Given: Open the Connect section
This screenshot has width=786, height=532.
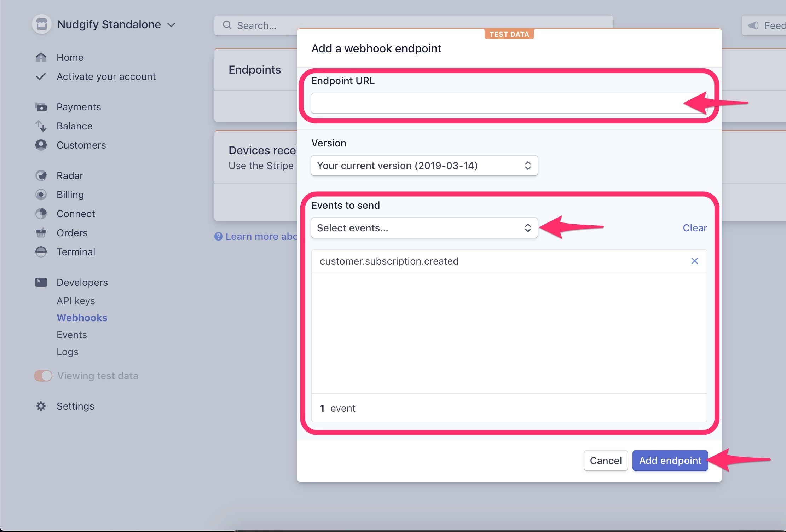Looking at the screenshot, I should (x=76, y=214).
